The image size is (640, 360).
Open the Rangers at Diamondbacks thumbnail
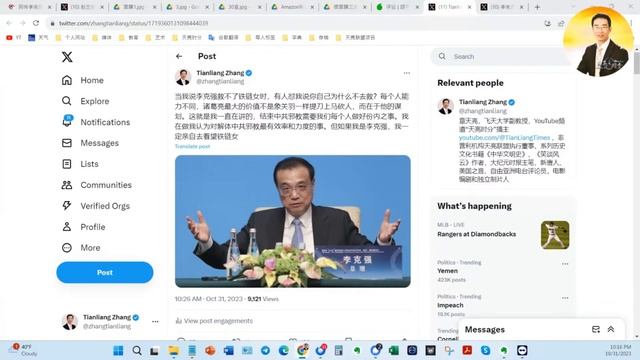point(555,235)
